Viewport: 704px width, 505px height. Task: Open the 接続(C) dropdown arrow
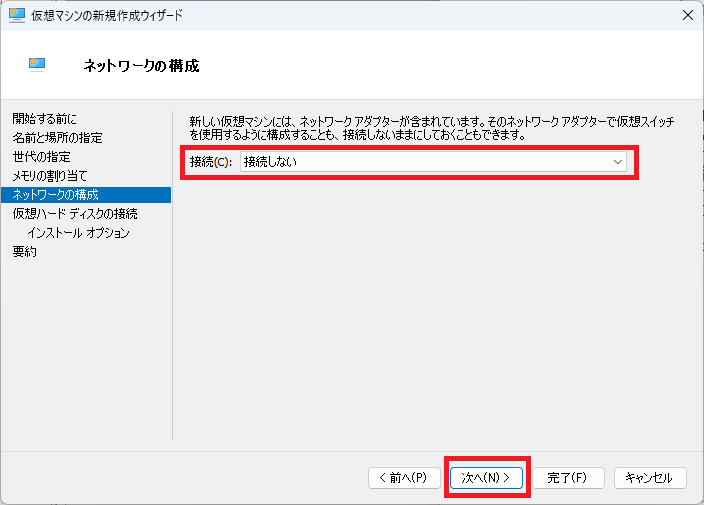618,162
